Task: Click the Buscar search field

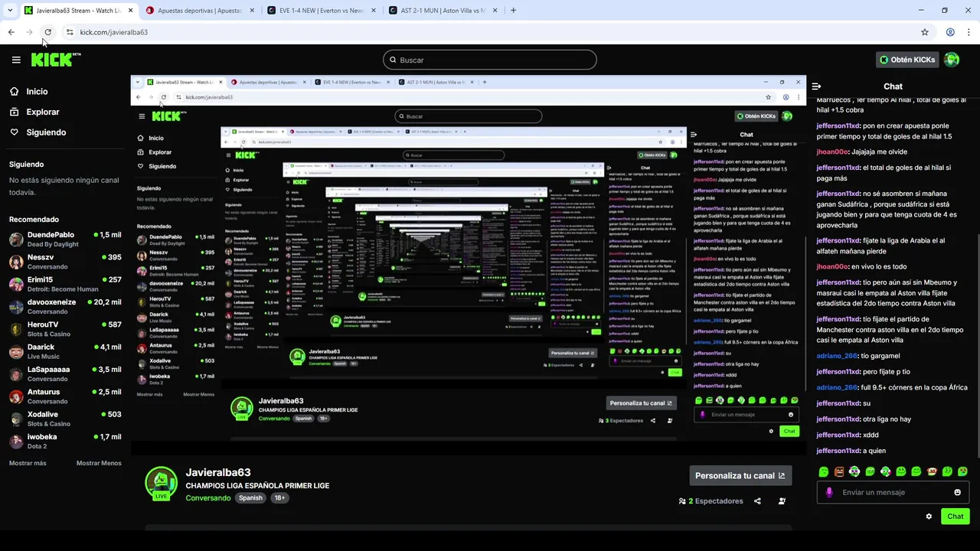Action: (490, 60)
